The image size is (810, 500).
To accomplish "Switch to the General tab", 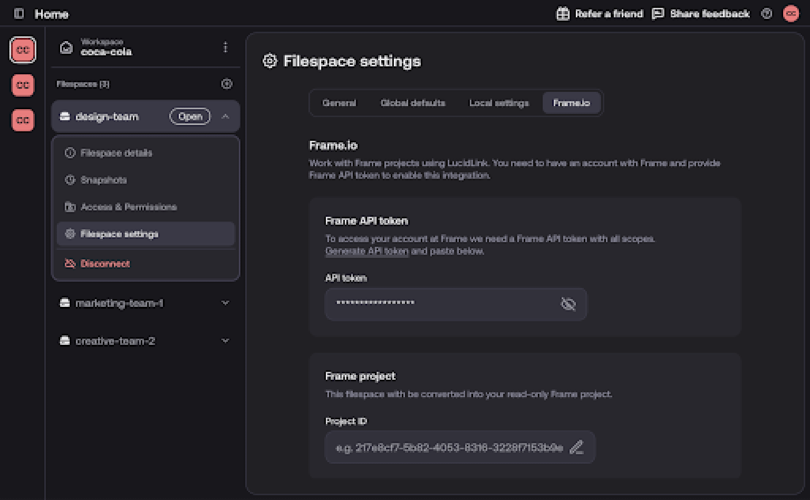I will [339, 103].
